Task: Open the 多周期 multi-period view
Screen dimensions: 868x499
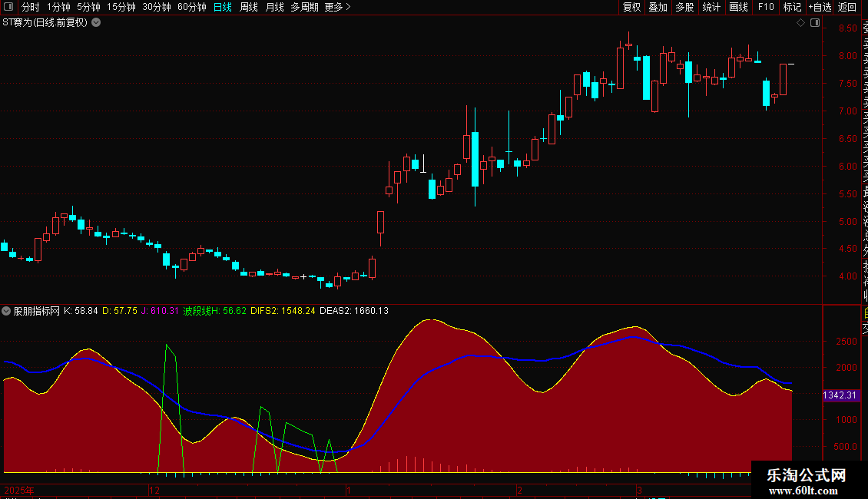Action: tap(304, 7)
